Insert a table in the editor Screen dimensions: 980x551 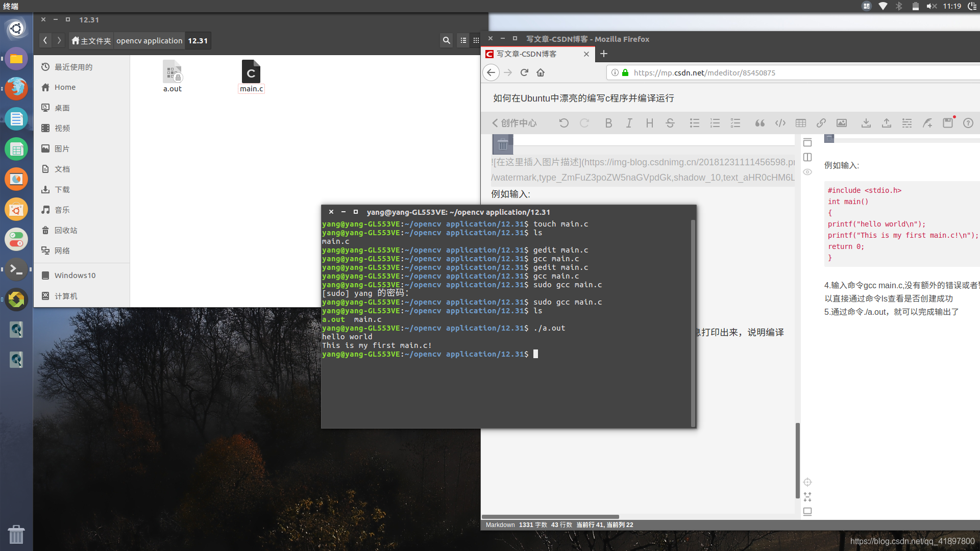point(801,123)
